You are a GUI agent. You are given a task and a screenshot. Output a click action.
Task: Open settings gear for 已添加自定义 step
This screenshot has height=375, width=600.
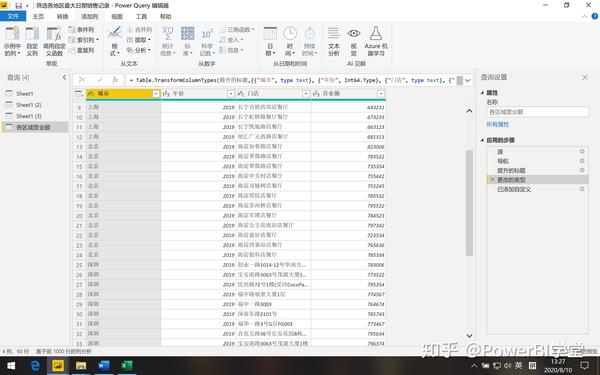tap(582, 189)
